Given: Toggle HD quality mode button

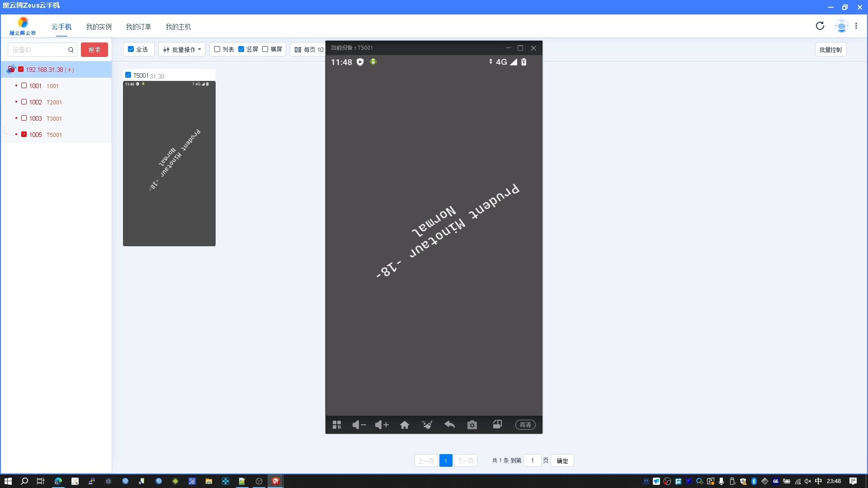Looking at the screenshot, I should [x=524, y=425].
